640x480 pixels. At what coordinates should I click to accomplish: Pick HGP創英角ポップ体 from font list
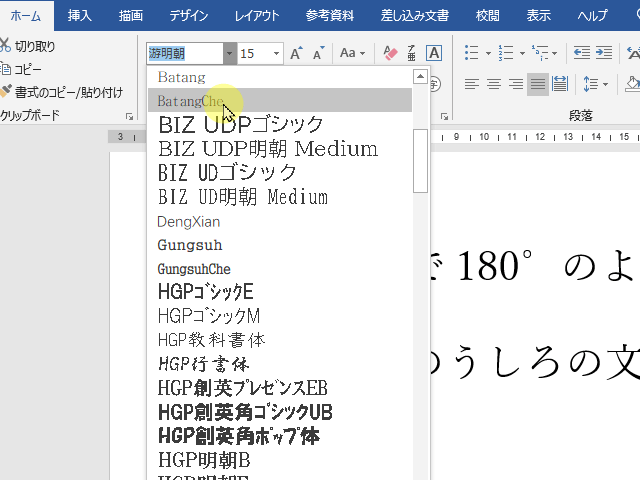coord(239,436)
